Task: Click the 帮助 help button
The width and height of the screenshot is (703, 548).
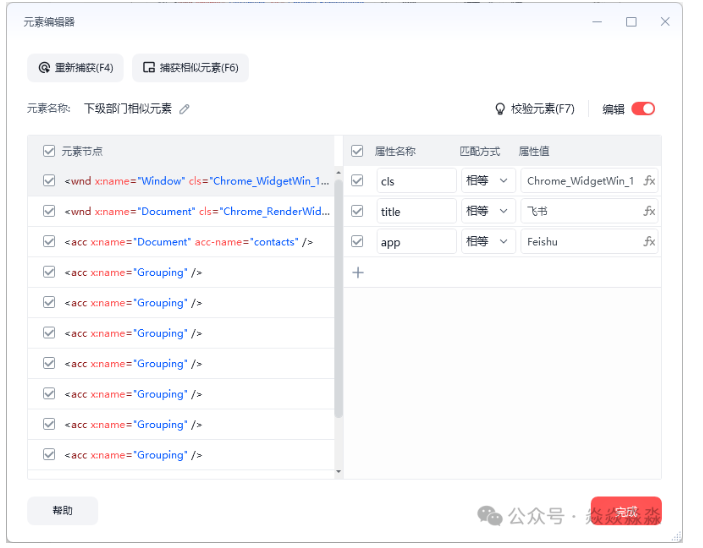Action: click(62, 510)
